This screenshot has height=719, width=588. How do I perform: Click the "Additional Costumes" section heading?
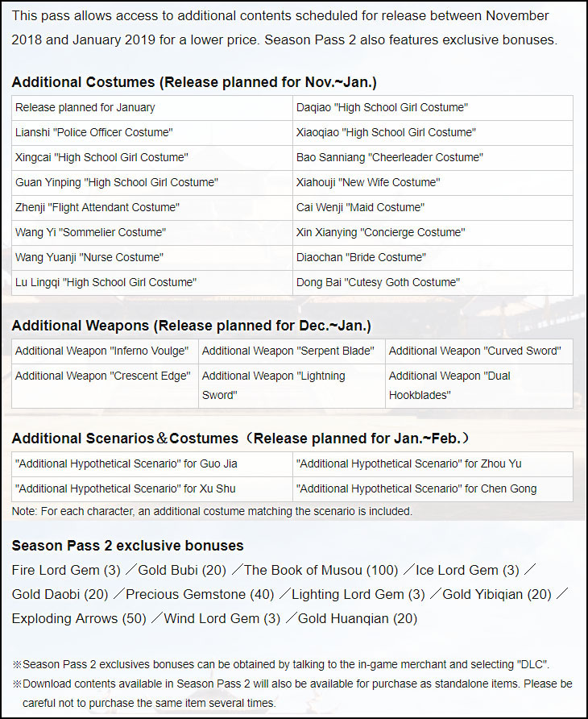194,81
